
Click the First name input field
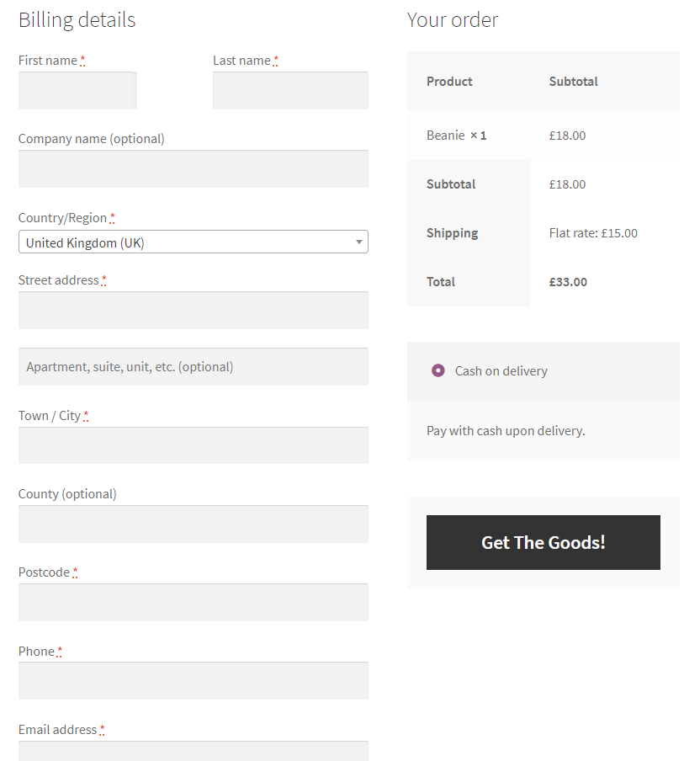[77, 90]
